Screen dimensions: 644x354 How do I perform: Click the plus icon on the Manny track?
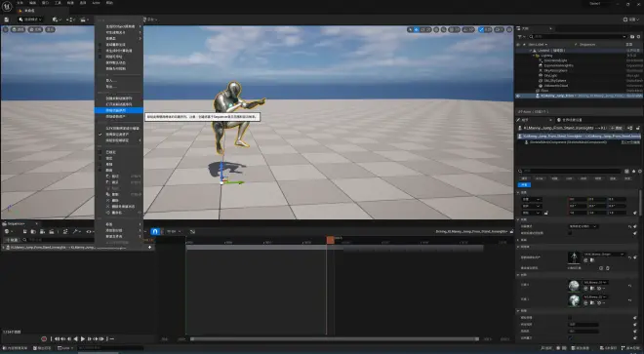149,248
